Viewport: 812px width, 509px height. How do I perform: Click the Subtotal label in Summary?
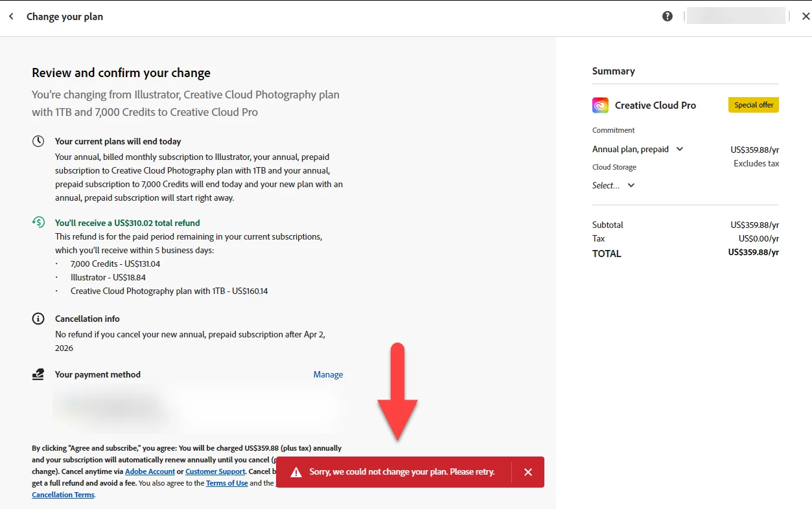(x=608, y=225)
